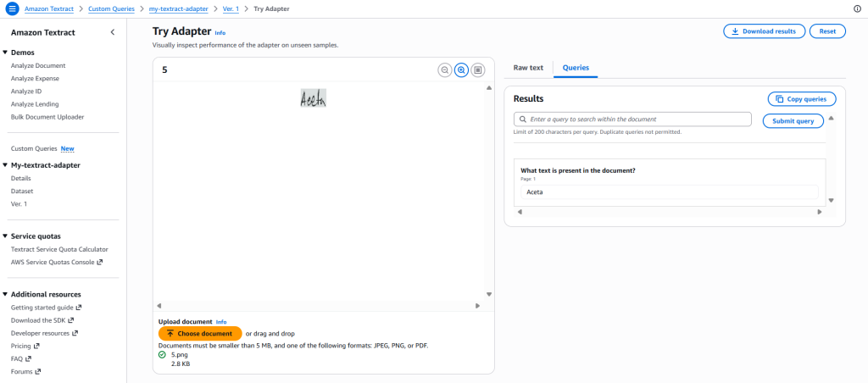The image size is (868, 383).
Task: Collapse the Service quotas section
Action: coord(5,236)
